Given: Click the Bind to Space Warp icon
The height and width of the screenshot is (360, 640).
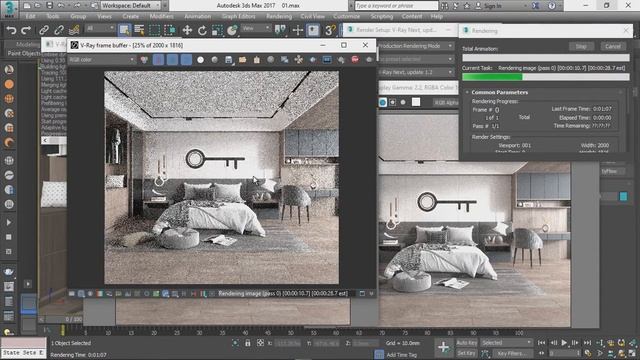Looking at the screenshot, I should (x=74, y=30).
